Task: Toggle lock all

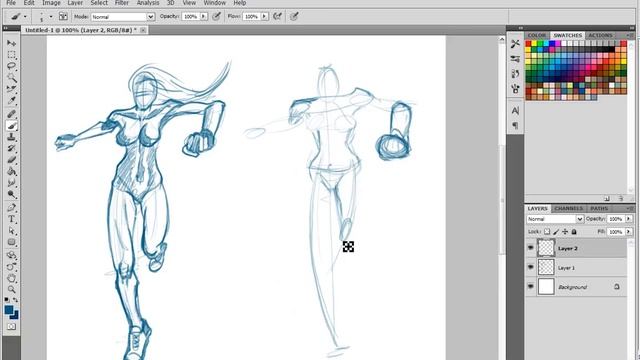Action: click(574, 231)
